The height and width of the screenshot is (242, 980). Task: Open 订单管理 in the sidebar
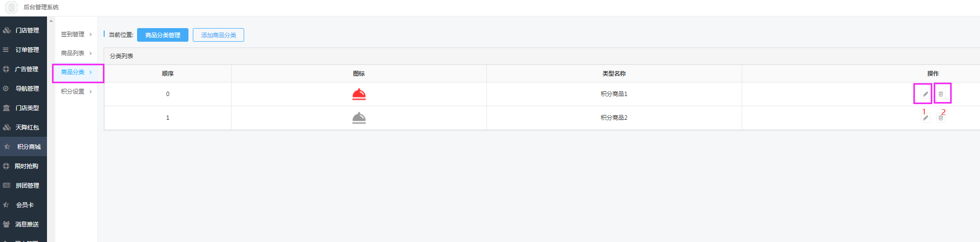(23, 49)
